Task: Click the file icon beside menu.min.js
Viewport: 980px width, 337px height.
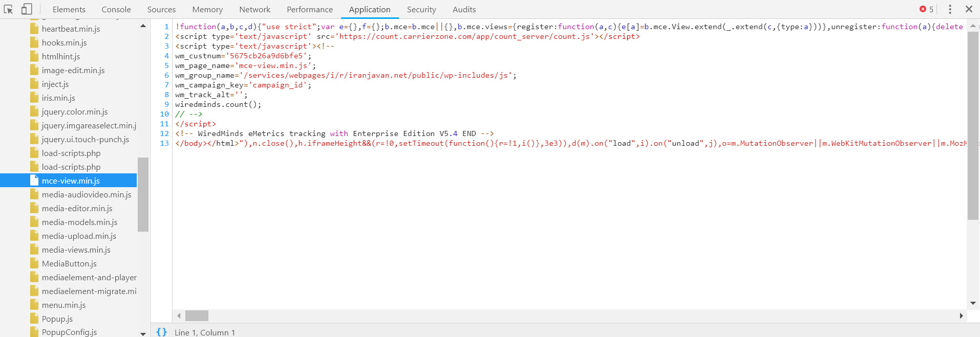Action: click(x=34, y=305)
